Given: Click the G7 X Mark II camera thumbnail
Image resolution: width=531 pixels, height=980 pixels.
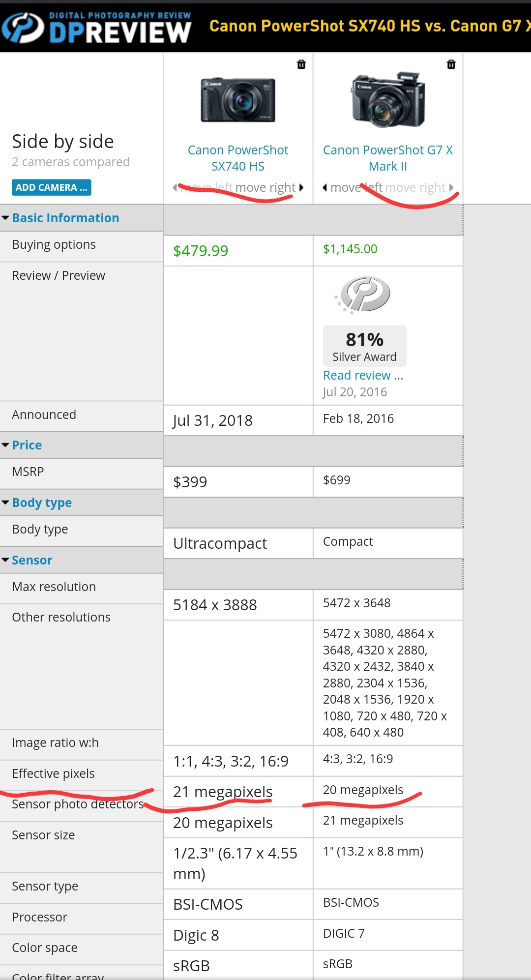Looking at the screenshot, I should (x=388, y=100).
